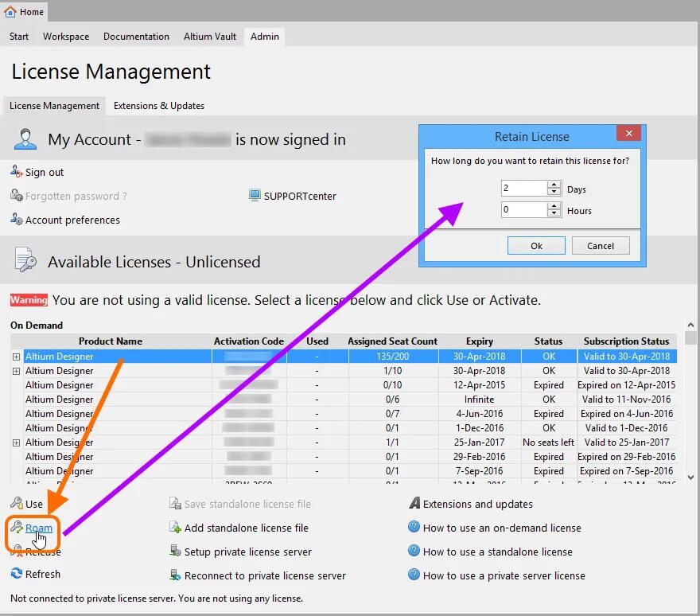Click Cancel in the Retain License dialog
Screen dimensions: 700x616
click(x=601, y=246)
